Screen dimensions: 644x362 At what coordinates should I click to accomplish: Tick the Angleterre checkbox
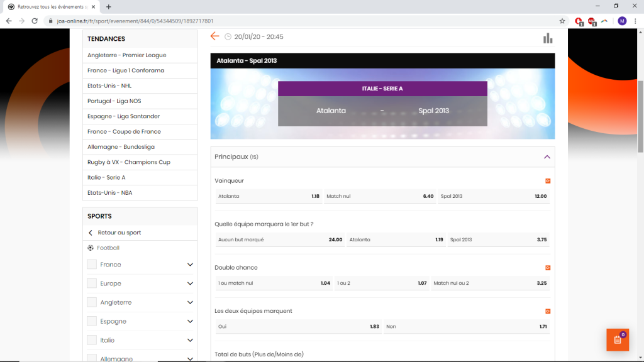coord(92,302)
